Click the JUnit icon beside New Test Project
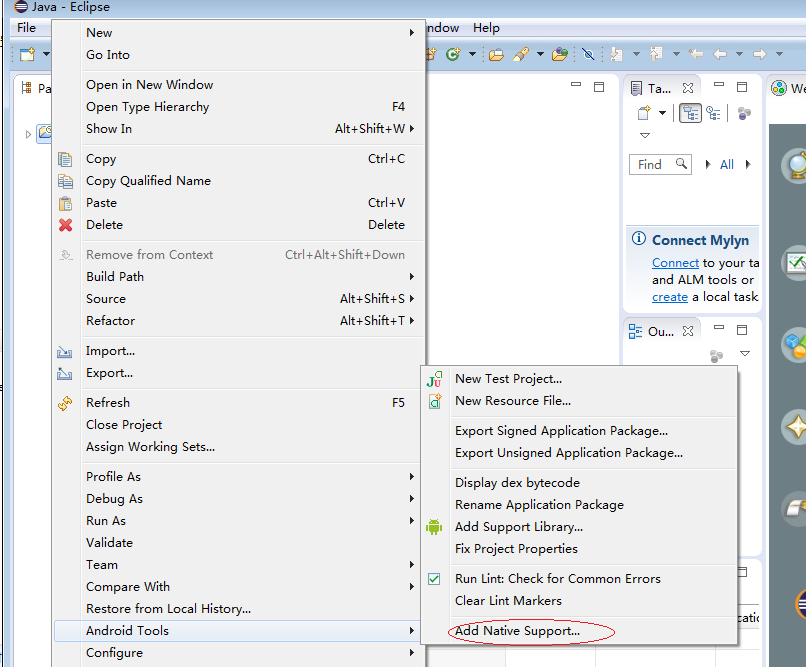The width and height of the screenshot is (806, 667). (x=434, y=379)
